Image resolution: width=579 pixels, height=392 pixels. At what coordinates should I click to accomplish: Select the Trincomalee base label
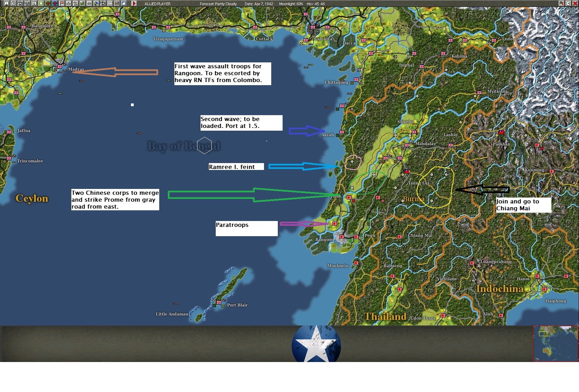coord(30,161)
